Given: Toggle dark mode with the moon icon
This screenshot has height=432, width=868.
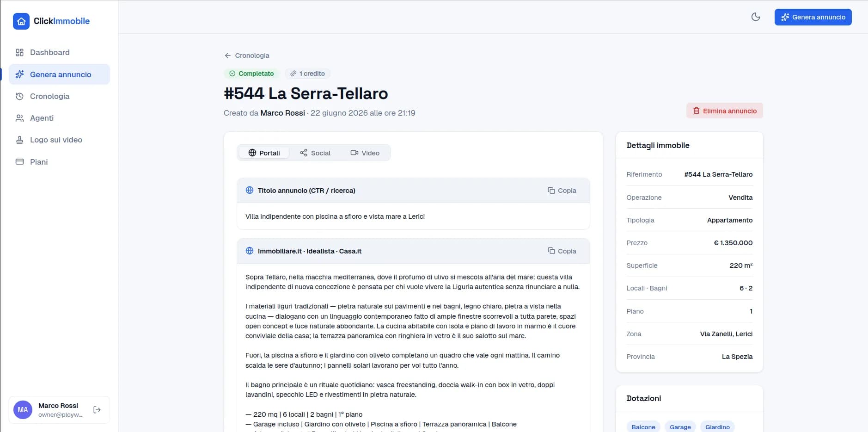Looking at the screenshot, I should (756, 17).
